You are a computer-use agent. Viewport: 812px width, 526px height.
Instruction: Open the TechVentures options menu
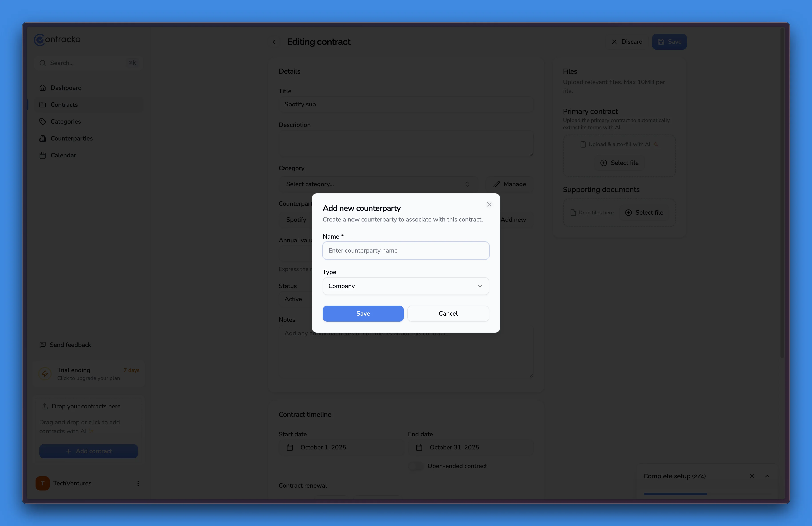[x=138, y=483]
